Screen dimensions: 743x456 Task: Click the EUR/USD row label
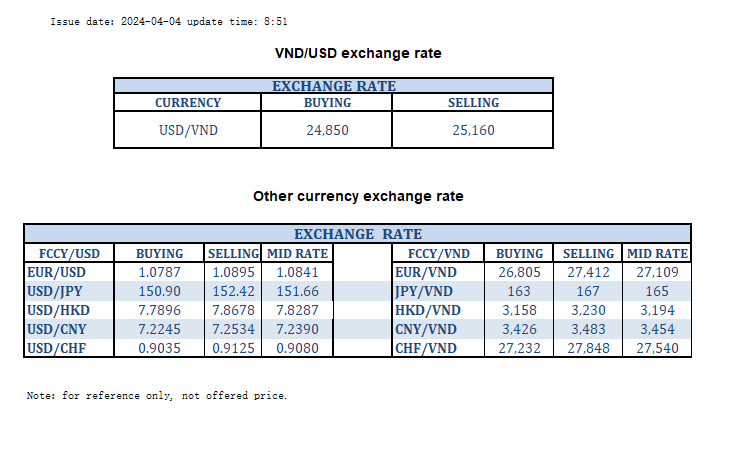click(55, 270)
